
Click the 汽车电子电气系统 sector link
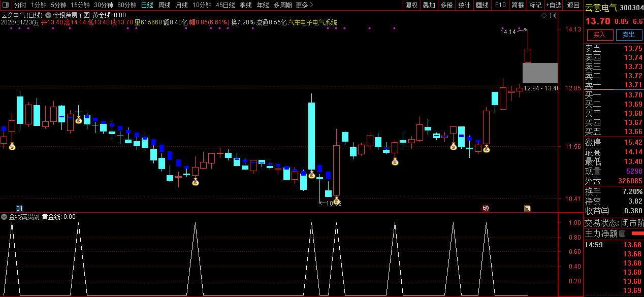pos(312,23)
